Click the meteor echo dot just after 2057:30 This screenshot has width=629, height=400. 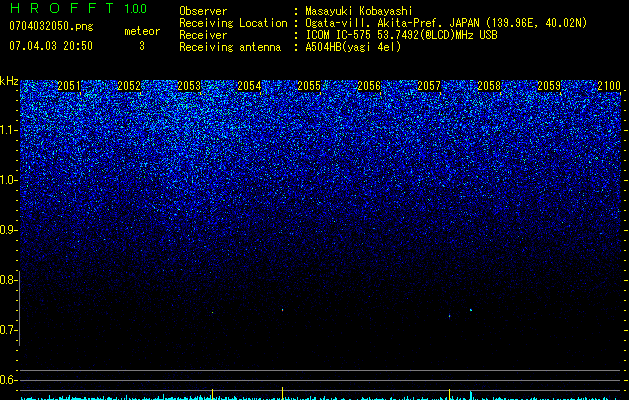471,310
